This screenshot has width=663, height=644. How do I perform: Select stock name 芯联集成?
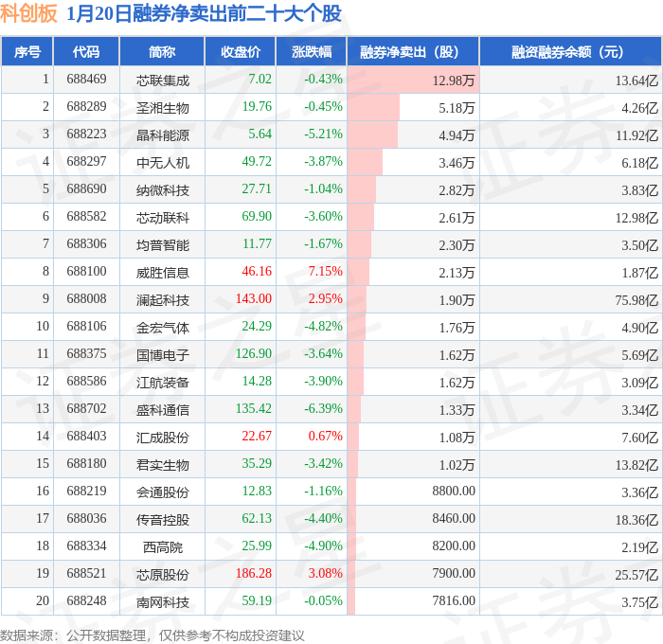pos(162,80)
